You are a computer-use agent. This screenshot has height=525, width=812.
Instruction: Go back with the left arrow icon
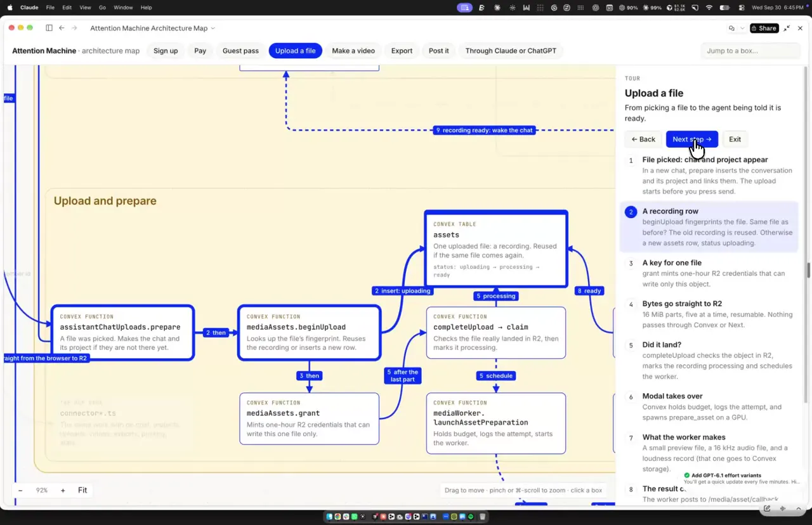click(62, 28)
